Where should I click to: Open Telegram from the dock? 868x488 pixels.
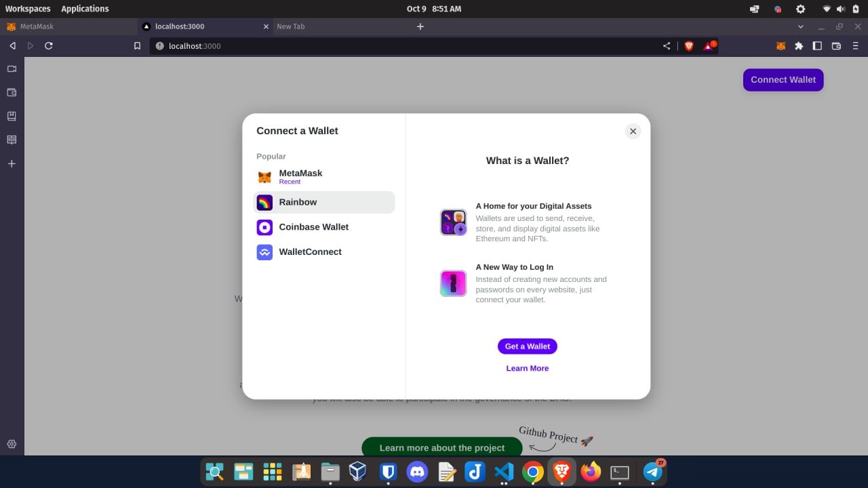coord(653,472)
